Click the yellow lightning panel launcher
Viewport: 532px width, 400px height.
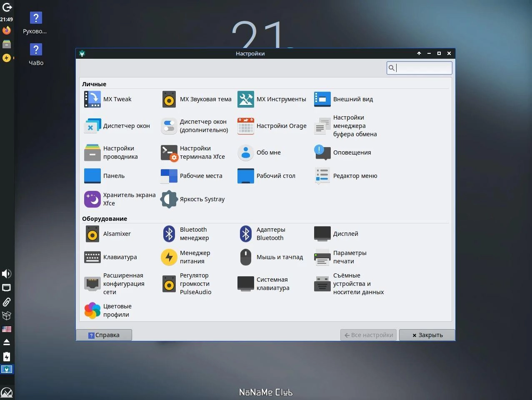[7, 58]
